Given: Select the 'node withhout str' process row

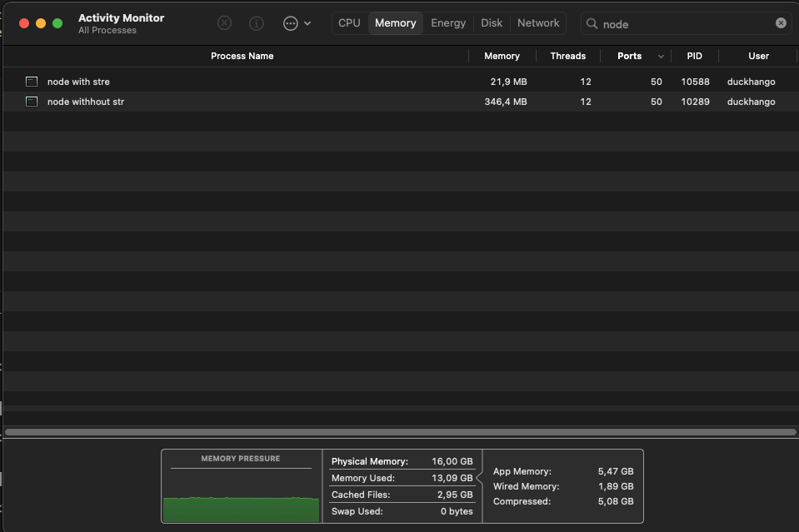Looking at the screenshot, I should tap(400, 102).
